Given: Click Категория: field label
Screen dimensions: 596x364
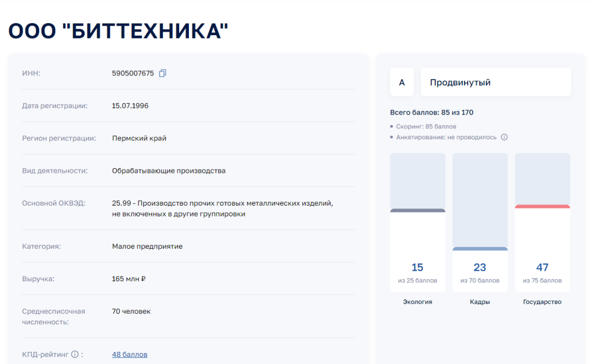Looking at the screenshot, I should (41, 247).
